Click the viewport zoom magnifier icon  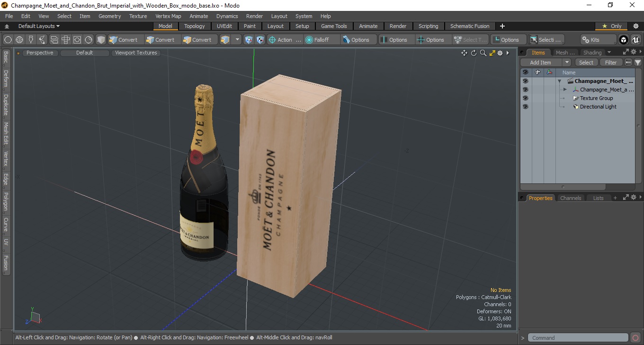pyautogui.click(x=483, y=53)
